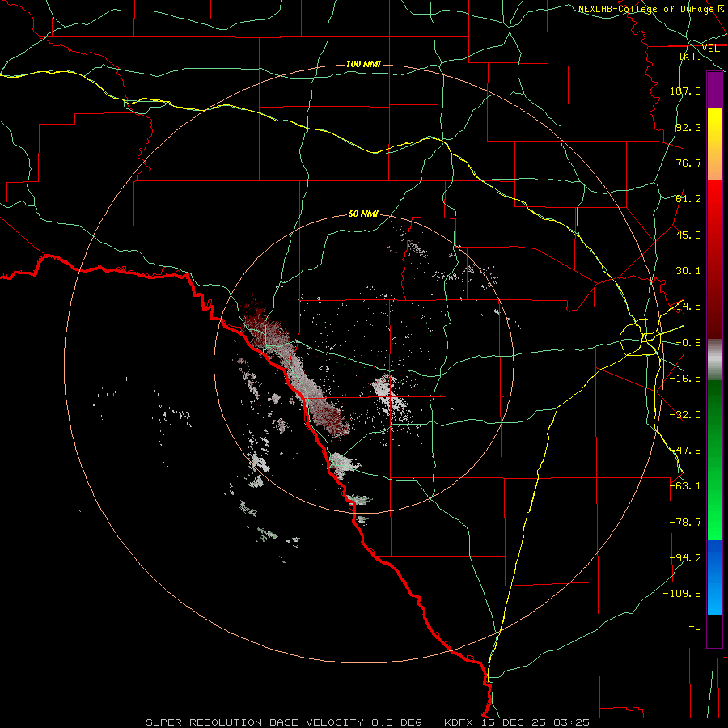Click the 92.3 legend value
The width and height of the screenshot is (728, 728).
coord(688,127)
